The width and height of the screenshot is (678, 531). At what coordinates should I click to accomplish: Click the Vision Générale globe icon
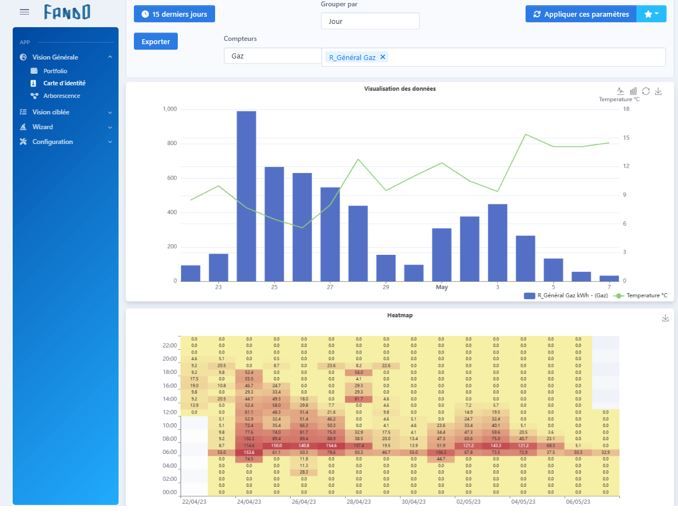23,57
